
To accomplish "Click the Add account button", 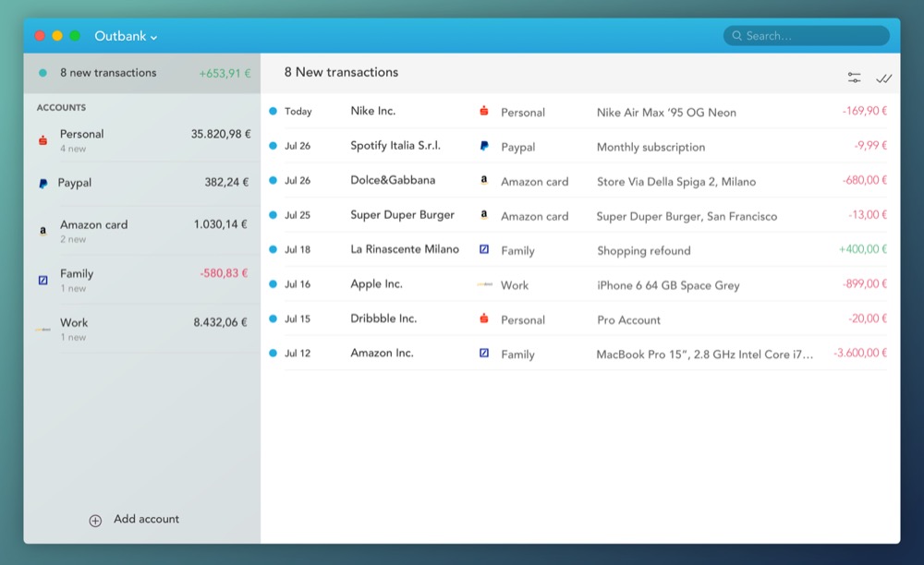I will [134, 520].
